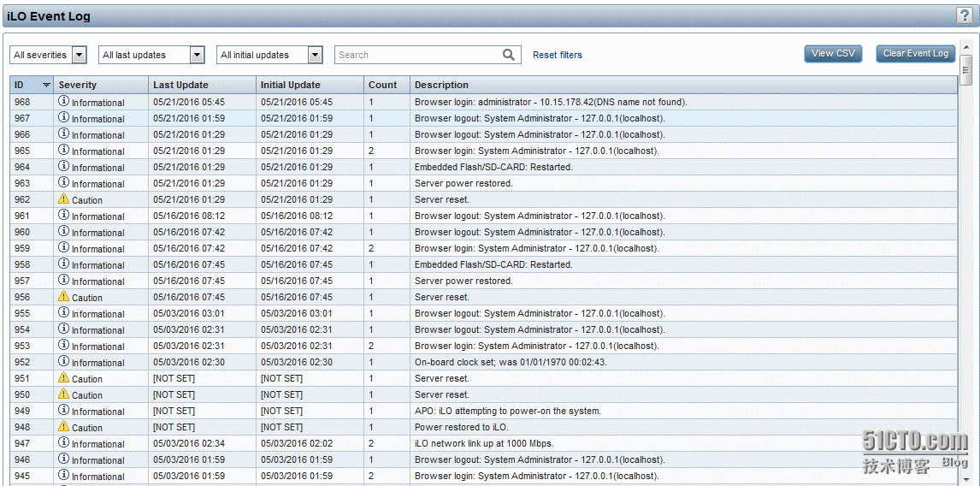Open the All initial updates dropdown
This screenshot has width=980, height=486.
[269, 55]
